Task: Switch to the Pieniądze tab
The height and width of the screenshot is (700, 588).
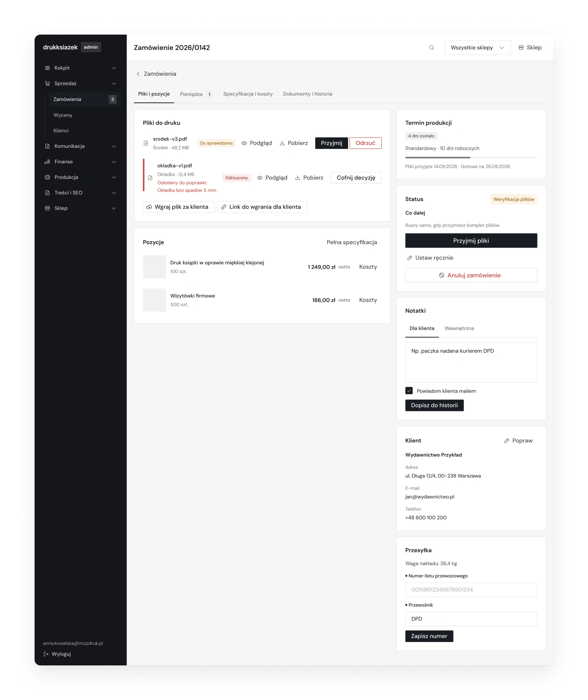Action: pos(196,94)
